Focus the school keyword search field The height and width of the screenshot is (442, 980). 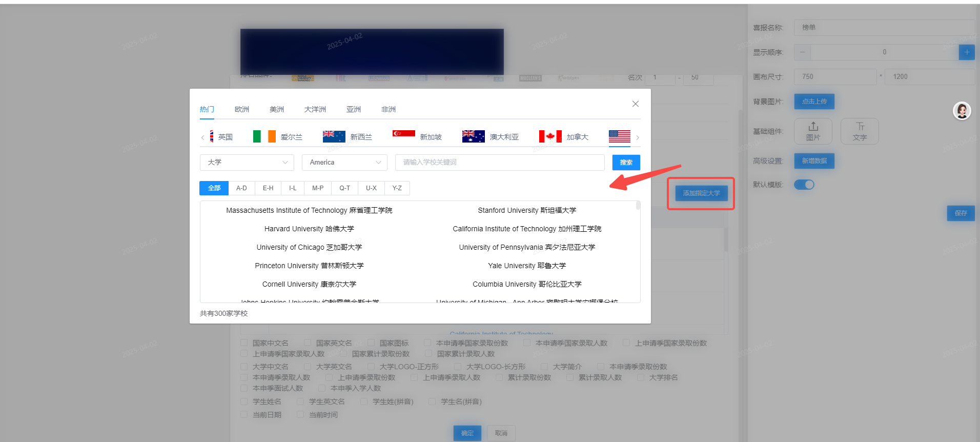click(500, 162)
